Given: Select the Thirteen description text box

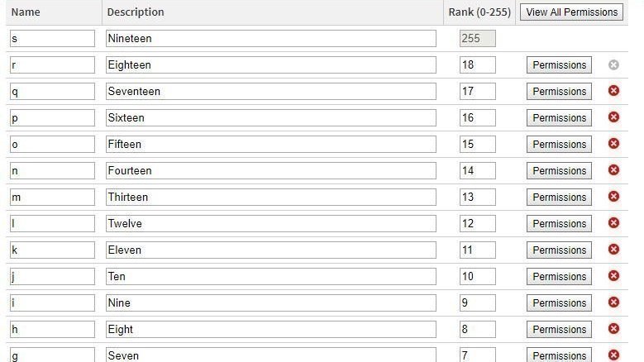Looking at the screenshot, I should [270, 198].
